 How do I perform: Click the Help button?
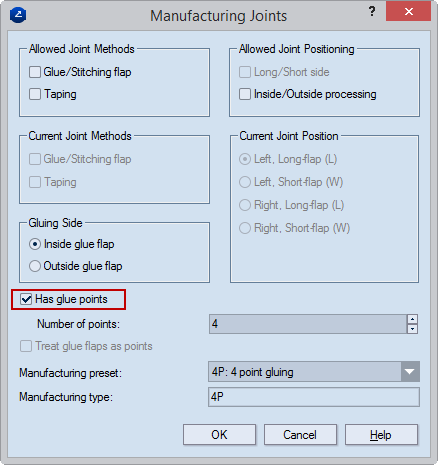381,435
